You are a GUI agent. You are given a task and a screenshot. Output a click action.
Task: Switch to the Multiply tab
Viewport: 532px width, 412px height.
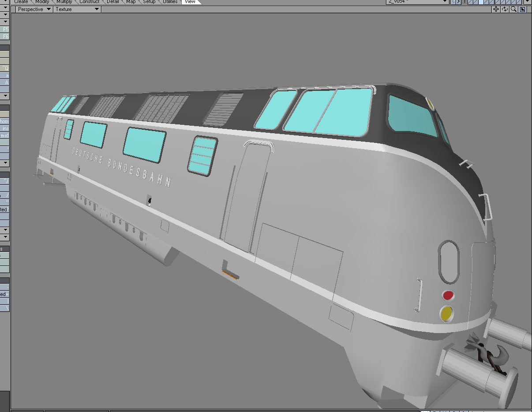tap(64, 2)
